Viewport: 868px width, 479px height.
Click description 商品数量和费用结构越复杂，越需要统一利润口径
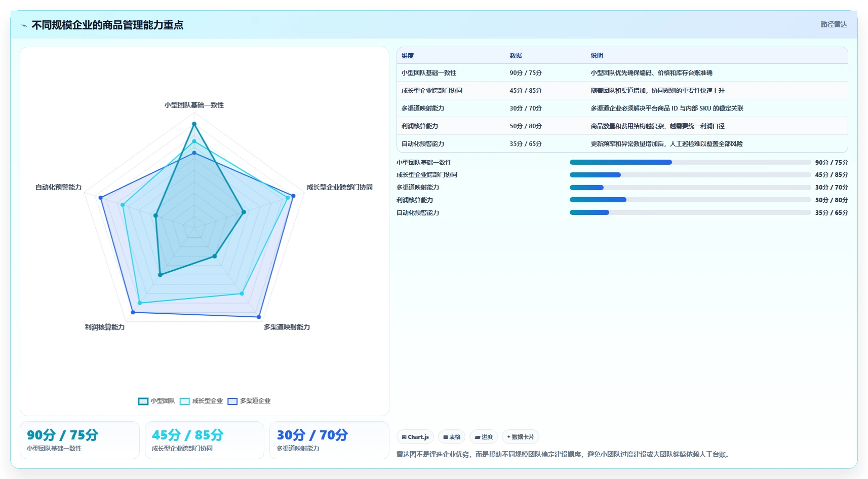[x=657, y=126]
